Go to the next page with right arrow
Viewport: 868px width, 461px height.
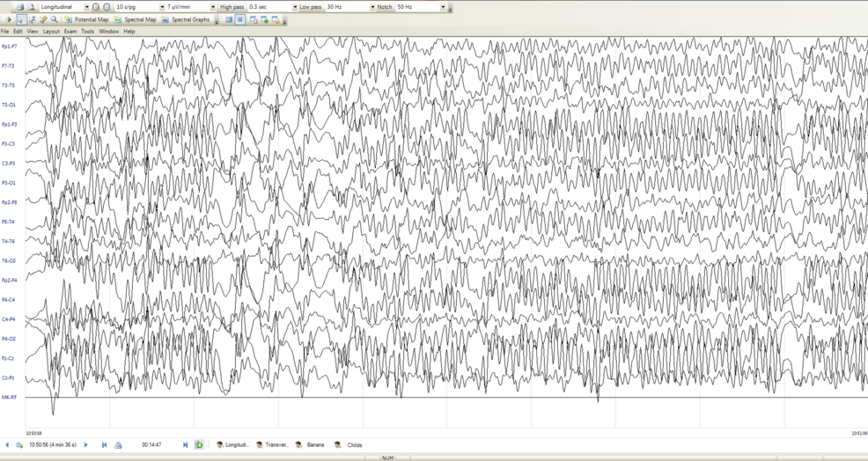pos(85,445)
